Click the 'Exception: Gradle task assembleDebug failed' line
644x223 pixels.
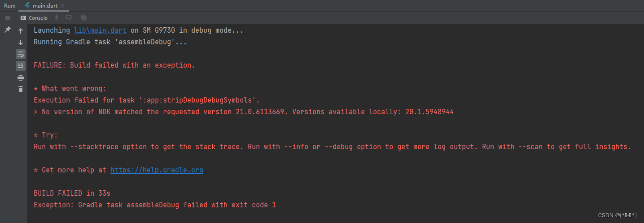pyautogui.click(x=155, y=205)
